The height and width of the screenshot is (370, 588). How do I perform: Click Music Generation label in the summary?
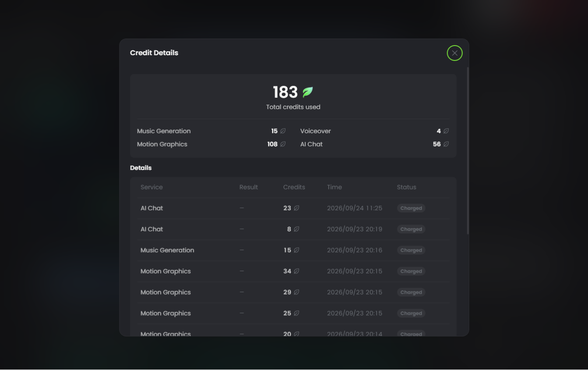click(x=164, y=131)
